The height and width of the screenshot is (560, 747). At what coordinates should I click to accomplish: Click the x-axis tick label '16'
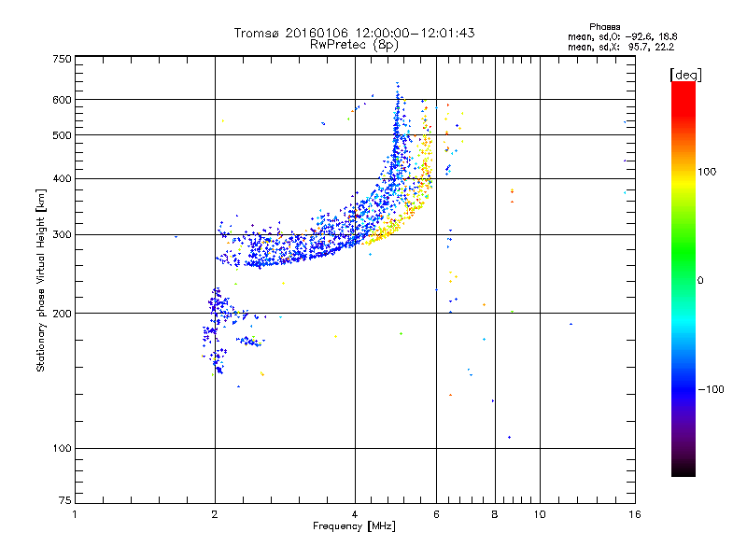point(635,514)
